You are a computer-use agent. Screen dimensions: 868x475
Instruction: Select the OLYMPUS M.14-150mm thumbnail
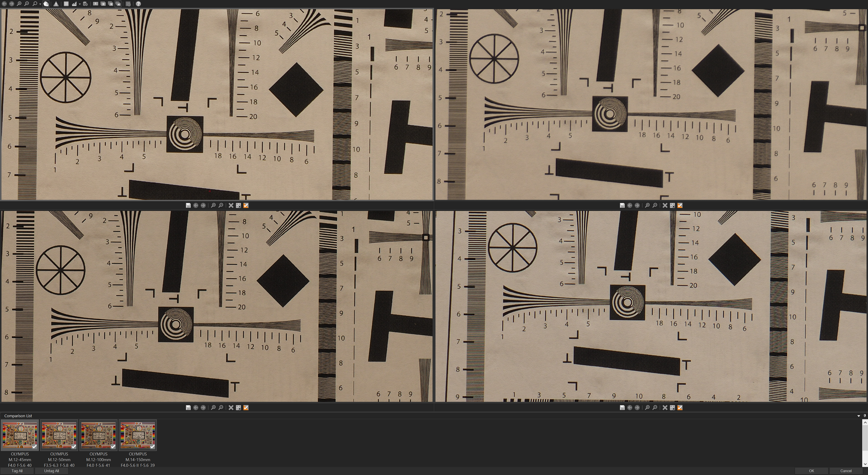click(137, 435)
